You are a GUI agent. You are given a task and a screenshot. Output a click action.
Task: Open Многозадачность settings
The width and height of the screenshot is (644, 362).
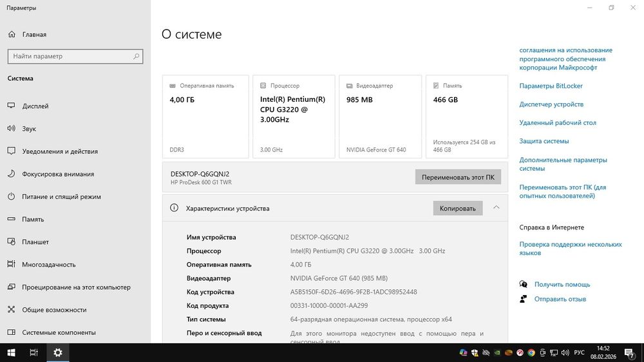click(x=48, y=264)
